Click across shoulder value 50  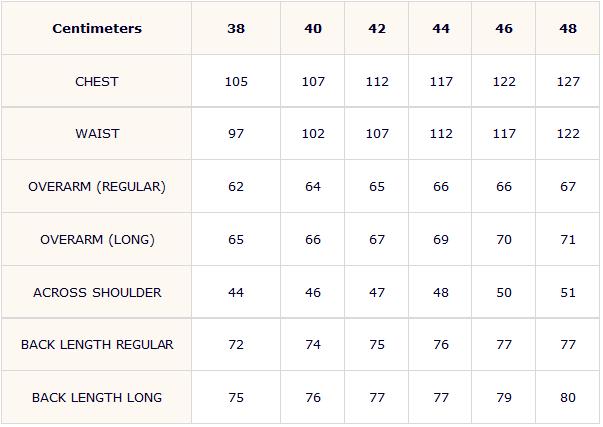(504, 292)
